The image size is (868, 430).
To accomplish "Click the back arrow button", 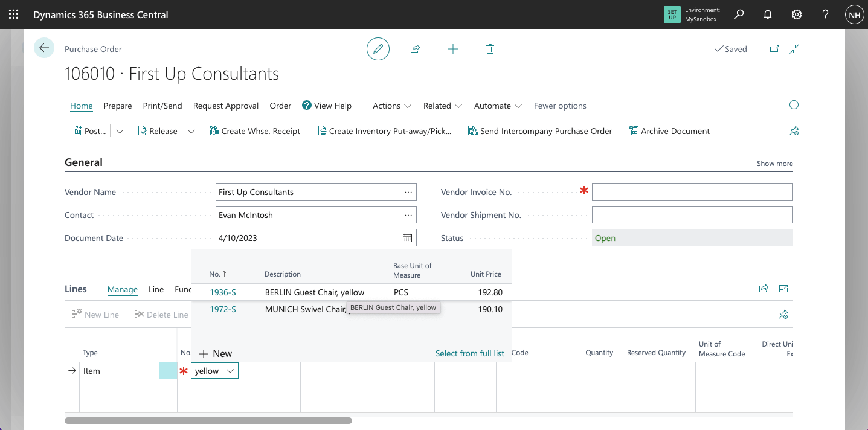I will [x=44, y=48].
